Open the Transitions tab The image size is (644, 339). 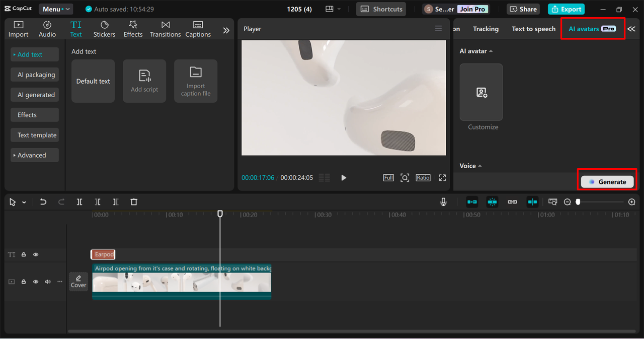pos(165,29)
